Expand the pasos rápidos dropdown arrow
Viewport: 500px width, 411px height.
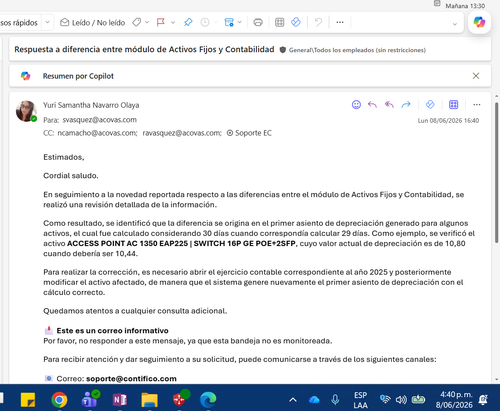(47, 22)
